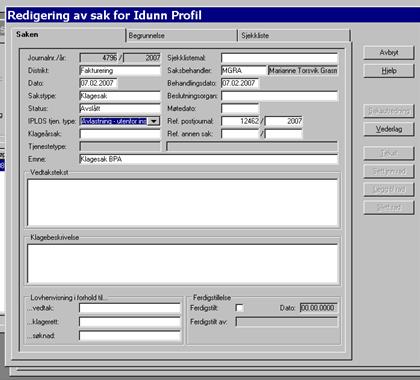Open the Sjekkliste tab
The width and height of the screenshot is (420, 380).
(294, 36)
